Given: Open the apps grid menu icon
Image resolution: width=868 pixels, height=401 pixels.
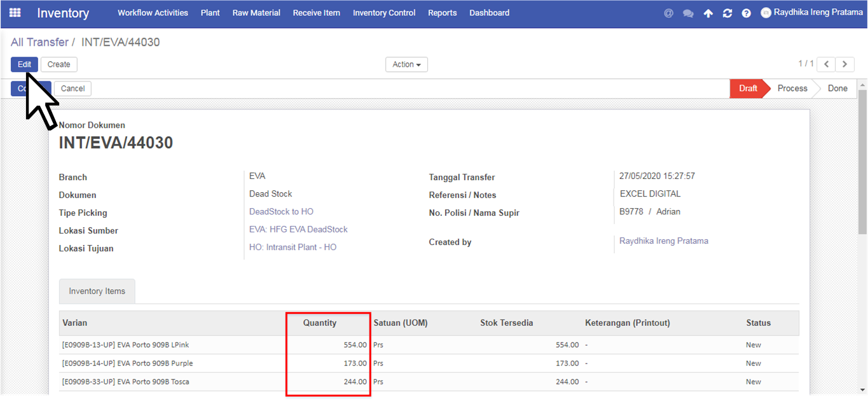Looking at the screenshot, I should (15, 13).
